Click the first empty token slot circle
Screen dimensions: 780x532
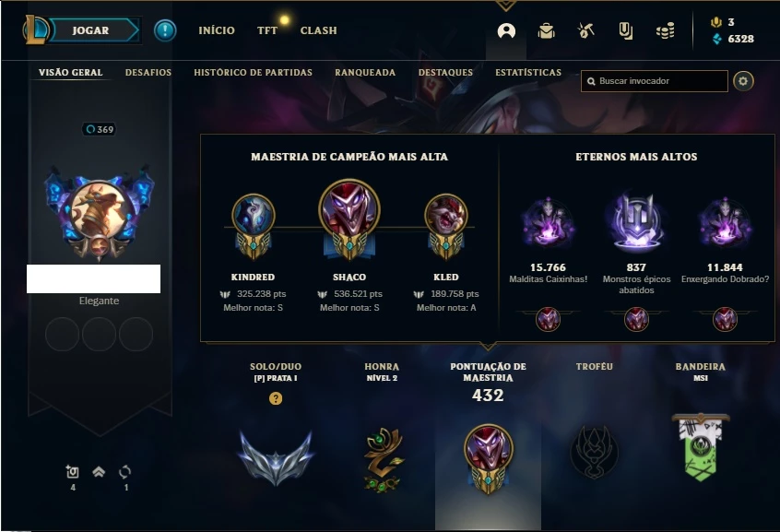(x=62, y=334)
